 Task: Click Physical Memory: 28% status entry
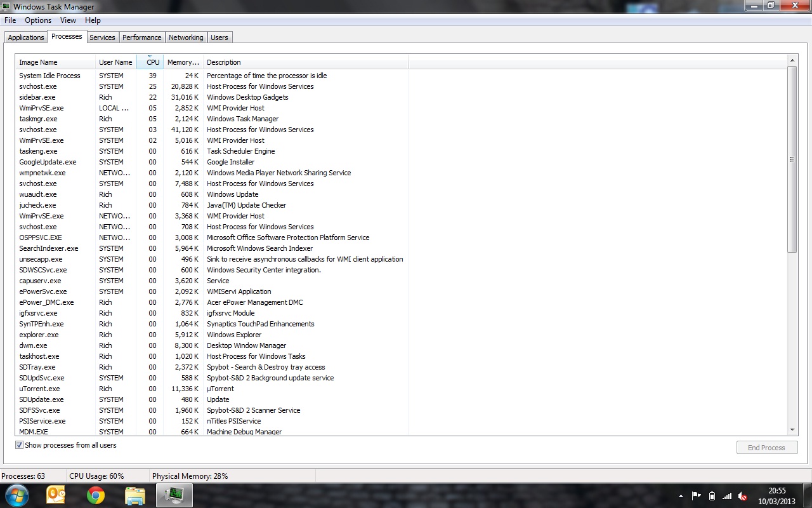(x=190, y=476)
